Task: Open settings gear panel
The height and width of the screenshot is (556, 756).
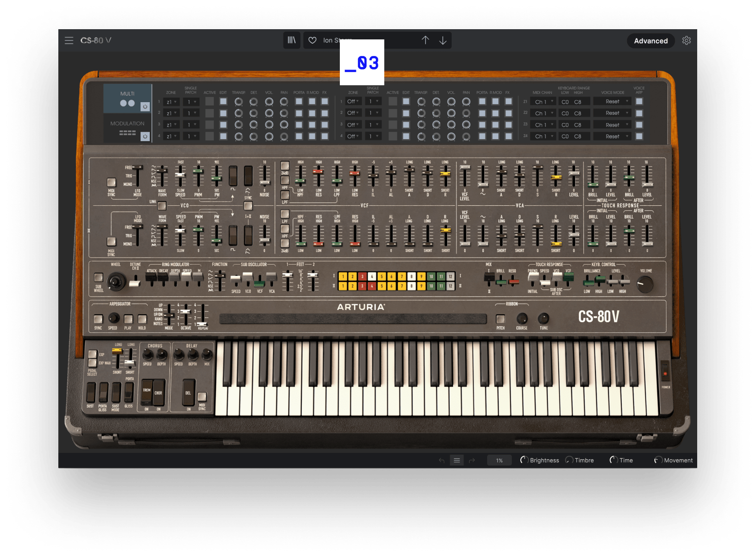Action: [686, 40]
